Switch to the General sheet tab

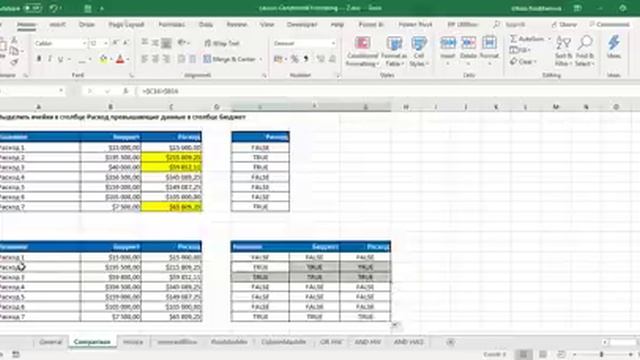coord(51,342)
